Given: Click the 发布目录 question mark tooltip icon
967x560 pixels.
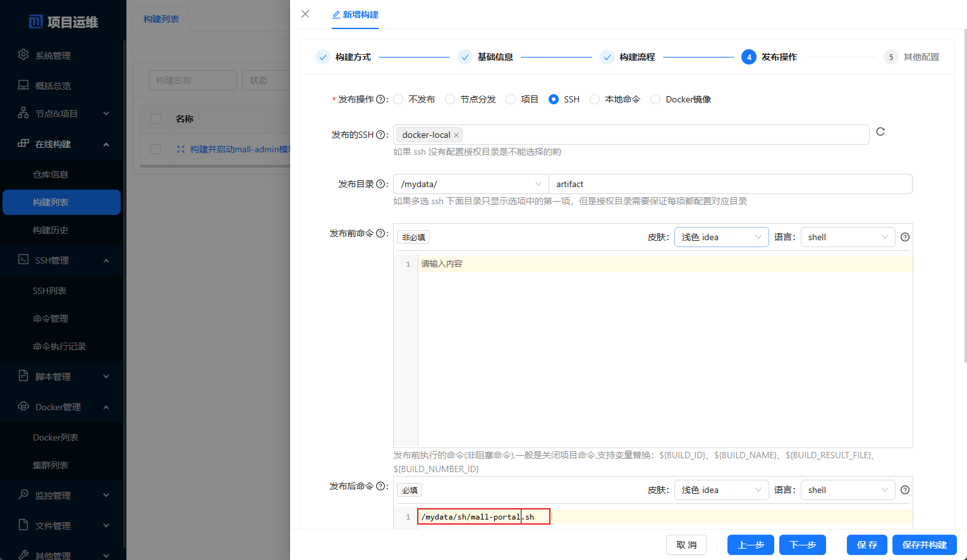Looking at the screenshot, I should click(380, 184).
